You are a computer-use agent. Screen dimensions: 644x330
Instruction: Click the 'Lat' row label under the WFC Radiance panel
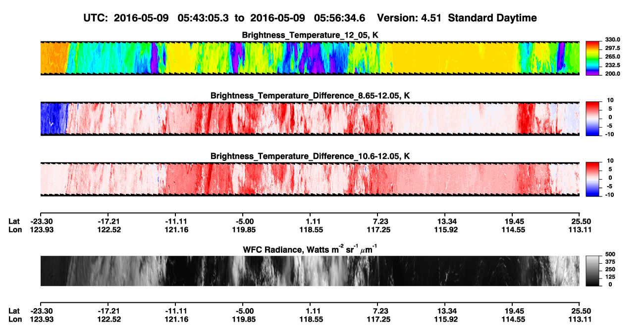point(14,311)
